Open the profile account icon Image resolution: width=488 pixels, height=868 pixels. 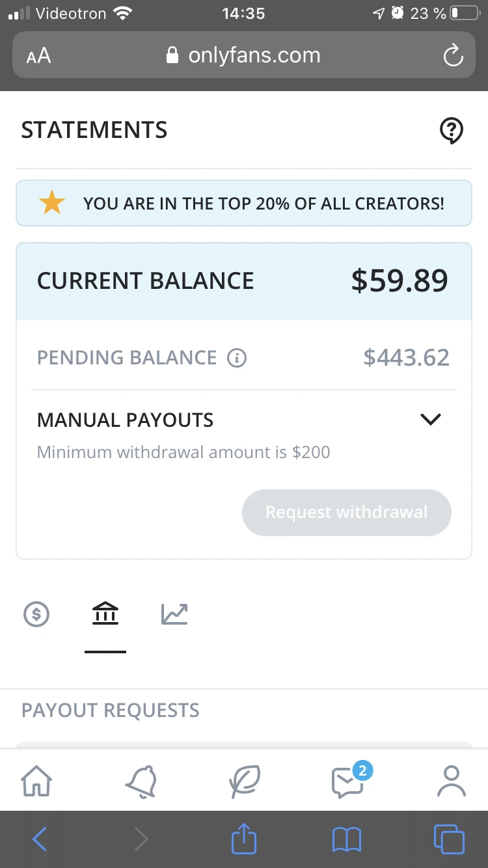pos(451,780)
